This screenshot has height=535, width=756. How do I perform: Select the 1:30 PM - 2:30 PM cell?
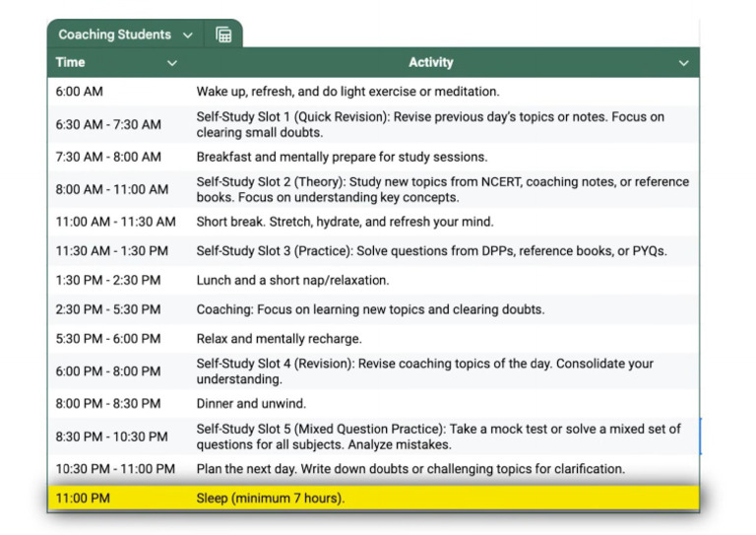click(x=118, y=280)
